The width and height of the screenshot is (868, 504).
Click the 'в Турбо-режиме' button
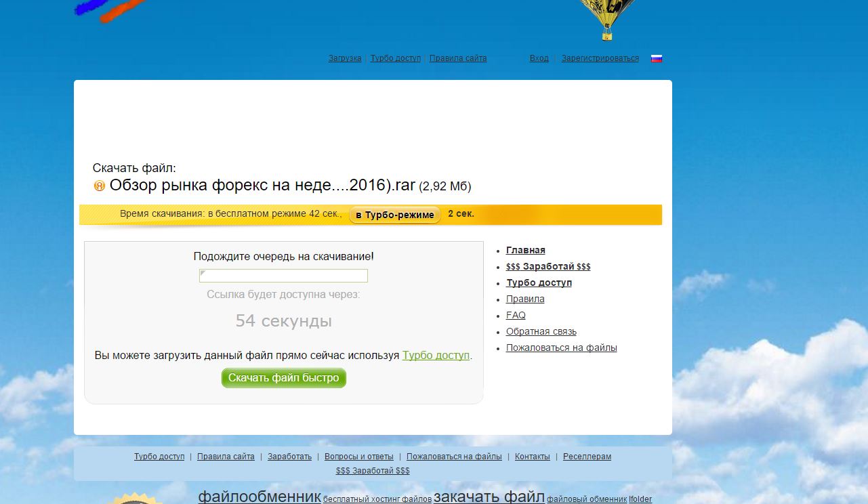395,215
